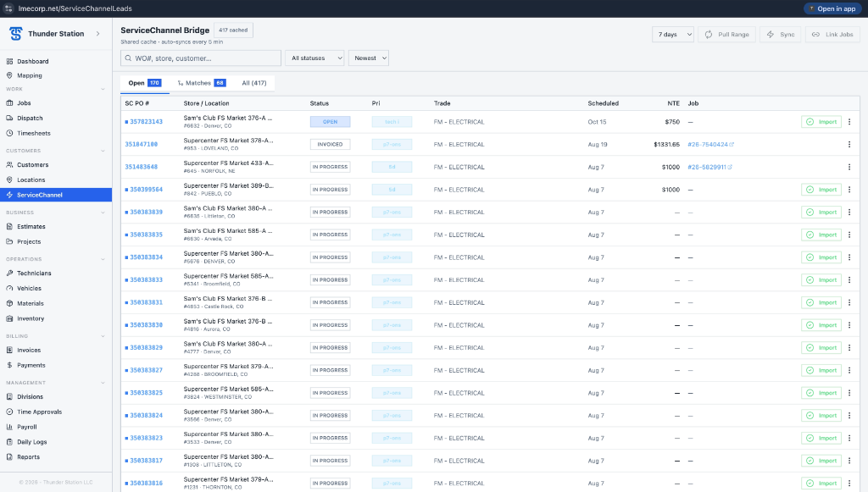
Task: Open row menu for PO 351483648
Action: [x=849, y=167]
